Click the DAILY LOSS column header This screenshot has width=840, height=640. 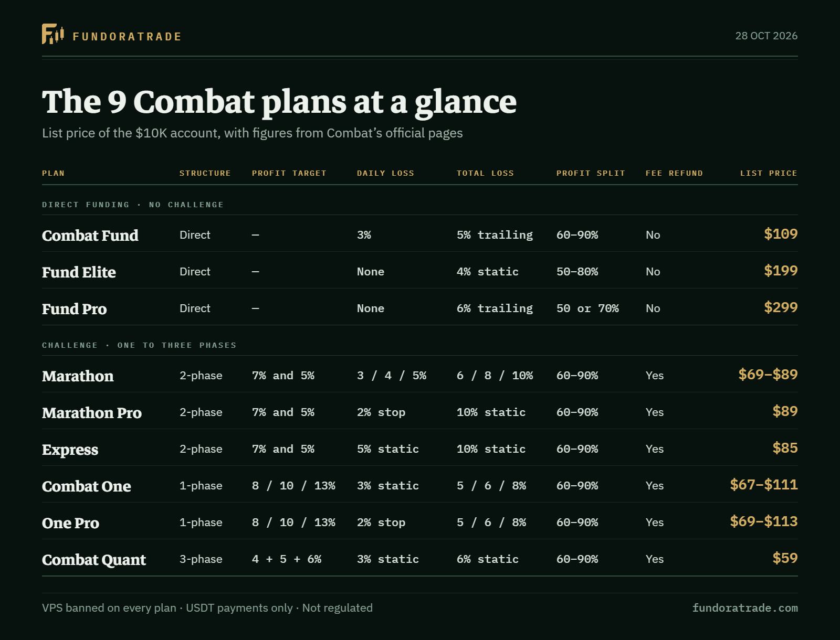pyautogui.click(x=386, y=173)
